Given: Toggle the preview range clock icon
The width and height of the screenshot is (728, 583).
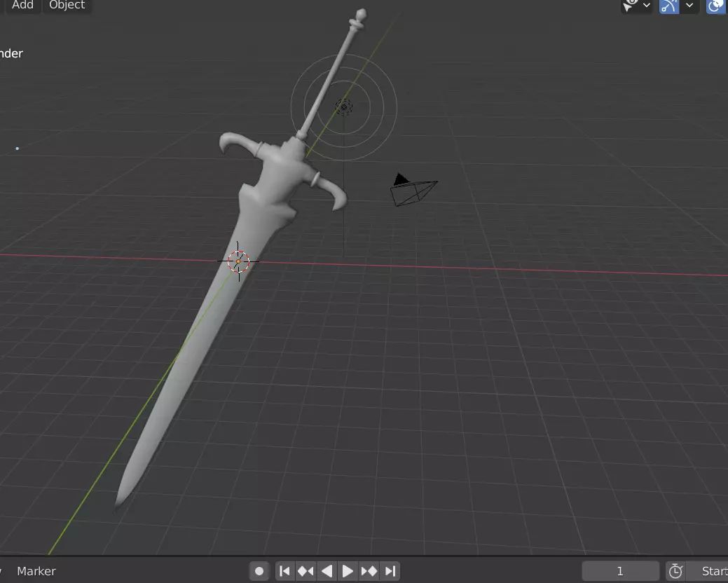Looking at the screenshot, I should coord(675,571).
